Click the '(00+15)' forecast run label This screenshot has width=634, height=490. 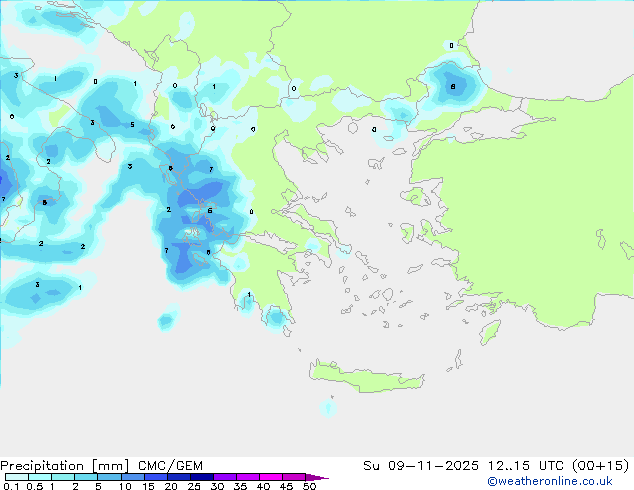coord(601,466)
